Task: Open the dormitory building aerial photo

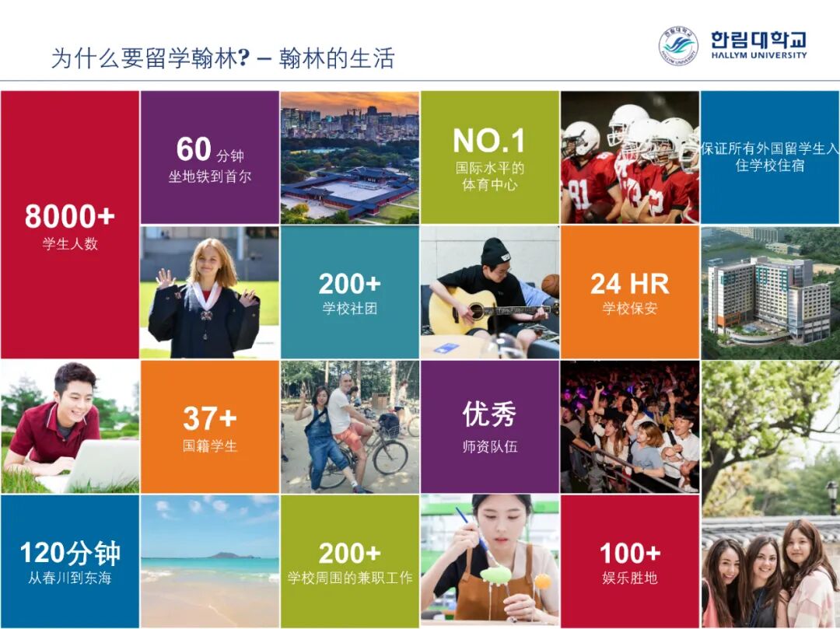Action: pyautogui.click(x=770, y=292)
